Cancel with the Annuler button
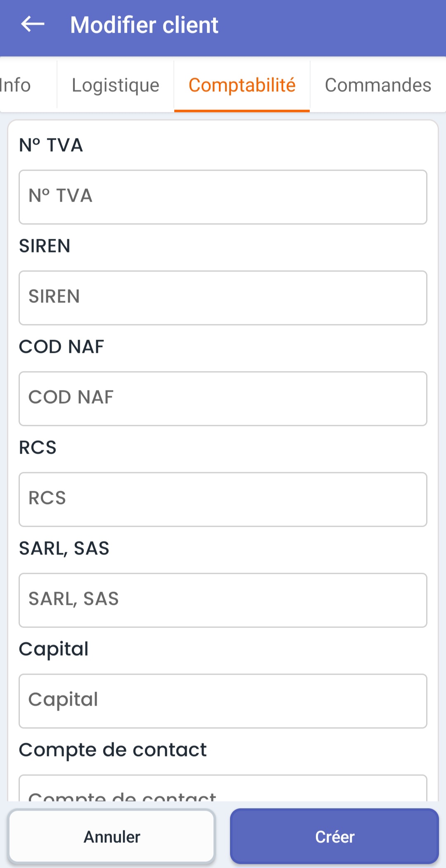Image resolution: width=446 pixels, height=868 pixels. tap(111, 837)
